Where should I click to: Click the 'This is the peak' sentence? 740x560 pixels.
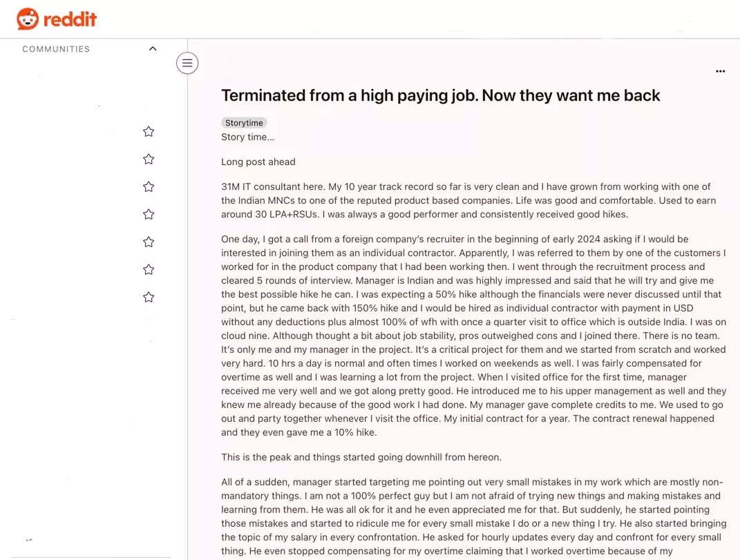pos(361,457)
